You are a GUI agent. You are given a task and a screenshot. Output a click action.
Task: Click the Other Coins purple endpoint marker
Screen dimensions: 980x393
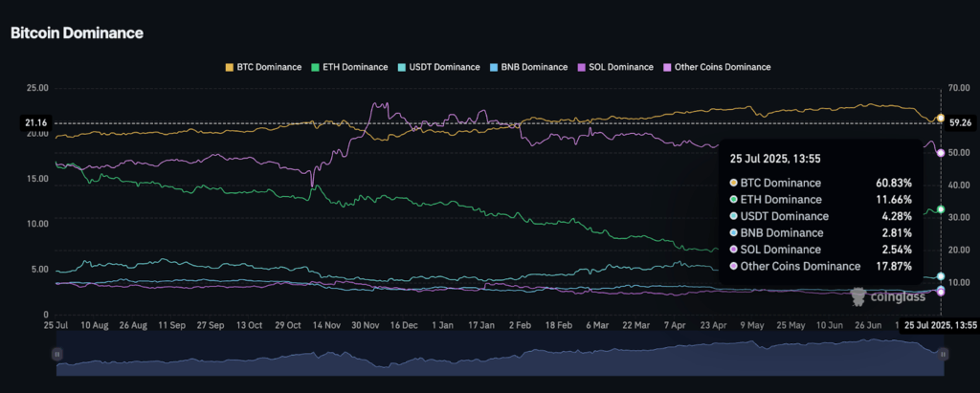[x=941, y=153]
